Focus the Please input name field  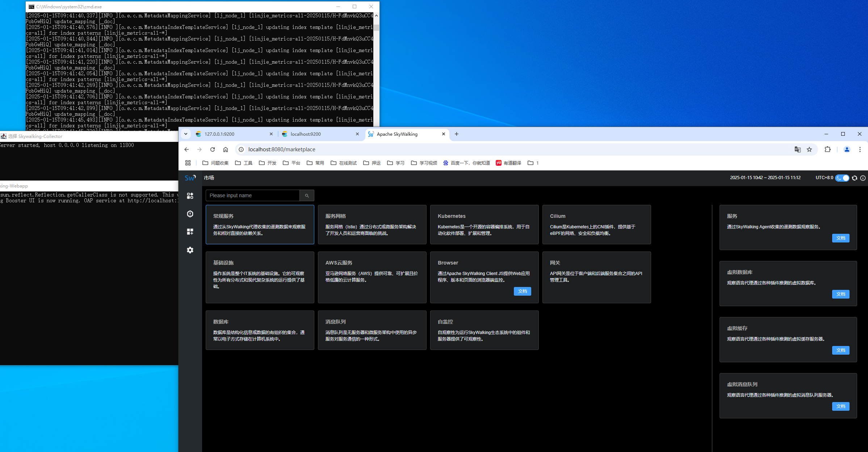[x=252, y=195]
